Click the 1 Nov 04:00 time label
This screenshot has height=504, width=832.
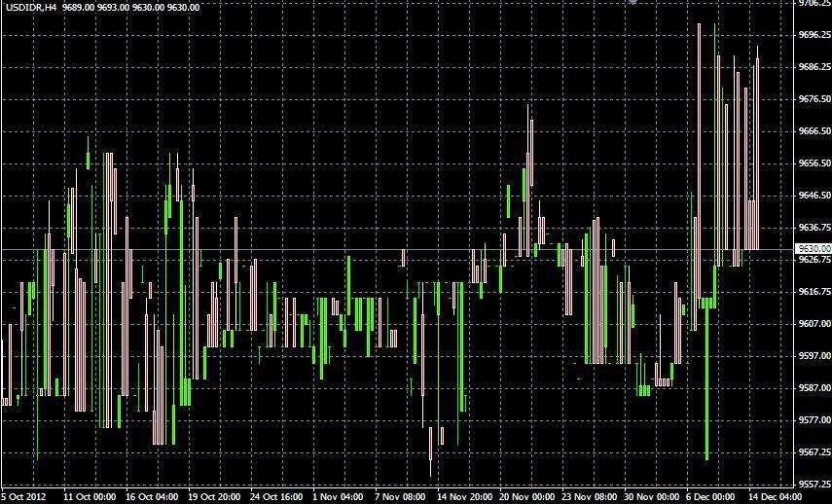point(337,497)
